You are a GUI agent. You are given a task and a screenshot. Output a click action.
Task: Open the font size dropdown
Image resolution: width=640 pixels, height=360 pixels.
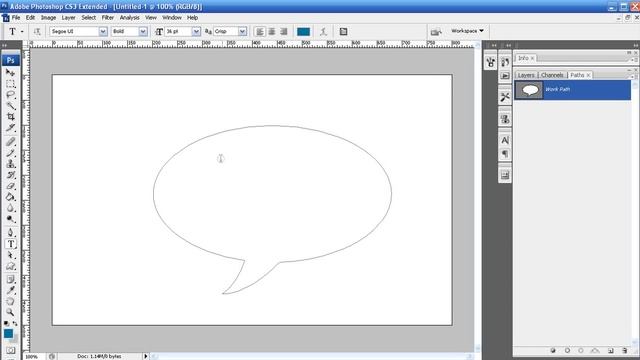click(196, 31)
